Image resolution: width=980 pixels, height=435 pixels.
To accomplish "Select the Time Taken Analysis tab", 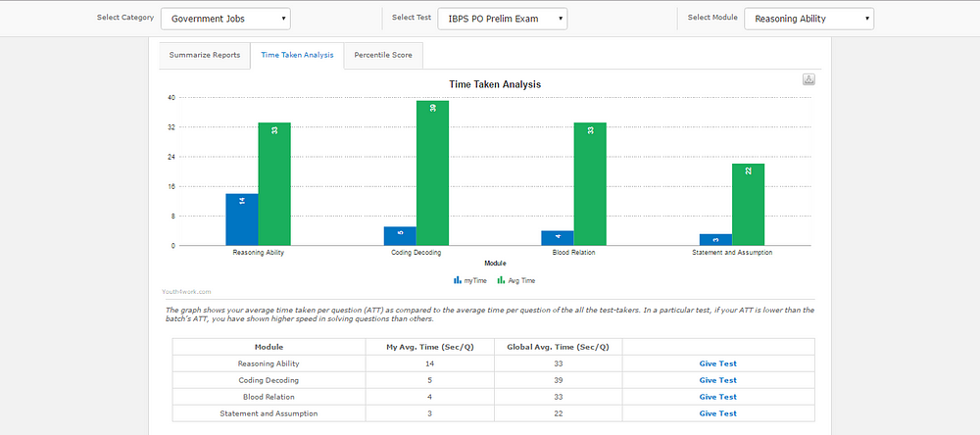I will coord(297,55).
